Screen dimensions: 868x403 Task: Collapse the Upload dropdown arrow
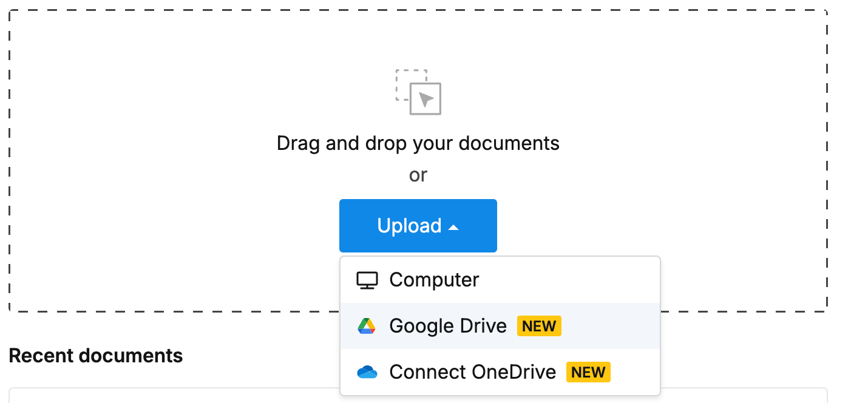453,228
